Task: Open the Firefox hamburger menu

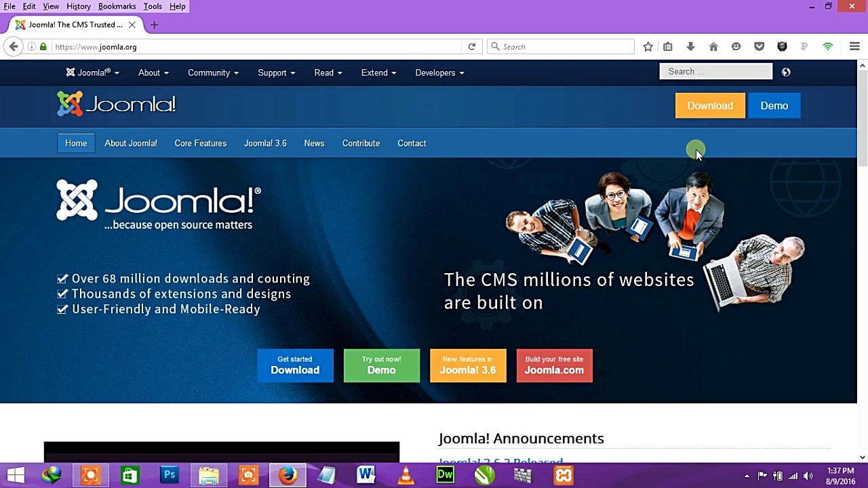Action: (854, 47)
